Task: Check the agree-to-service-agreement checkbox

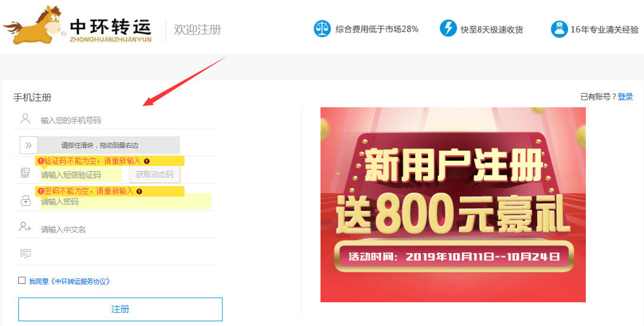Action: (x=22, y=280)
